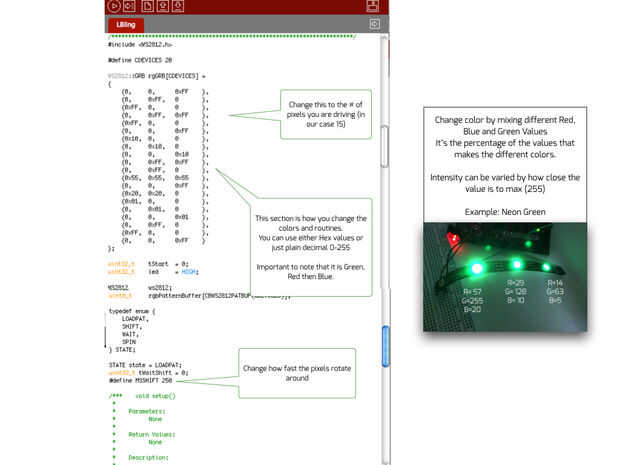The height and width of the screenshot is (465, 620).
Task: Click the gray vertical scrollbar thumb
Action: 384,147
